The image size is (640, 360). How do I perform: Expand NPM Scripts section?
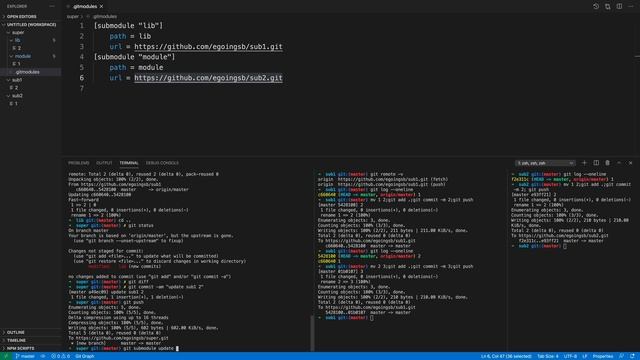point(31,348)
